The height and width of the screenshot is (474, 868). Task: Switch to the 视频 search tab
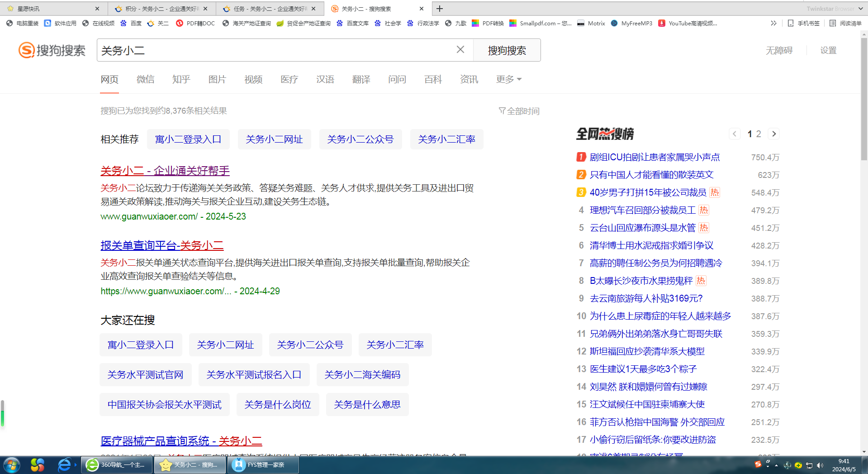click(253, 79)
